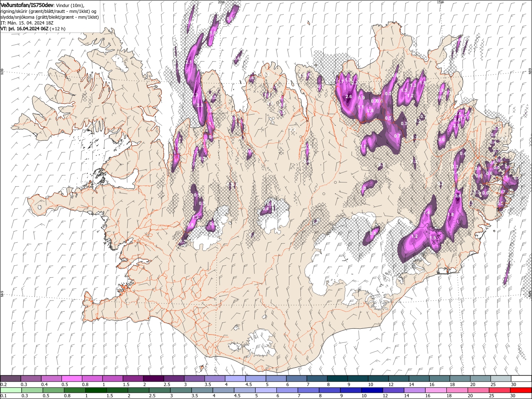Click the '20W' longitude label at top
The width and height of the screenshot is (532, 399).
point(221,2)
